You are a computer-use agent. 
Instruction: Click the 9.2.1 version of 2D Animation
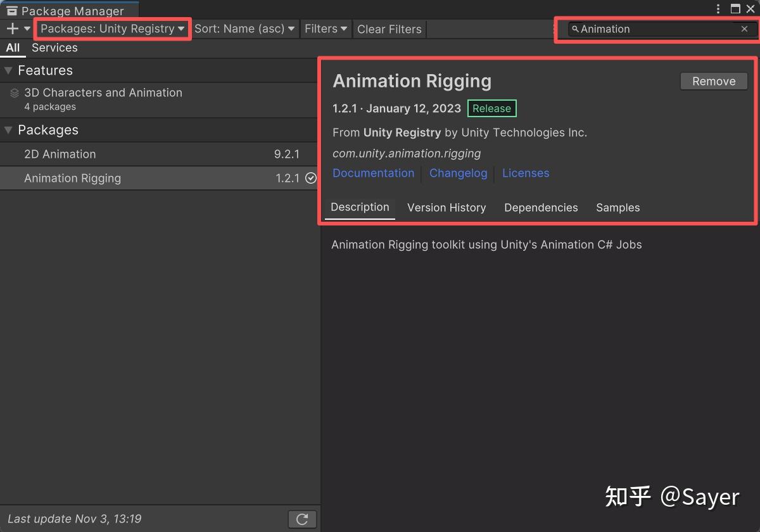click(287, 154)
